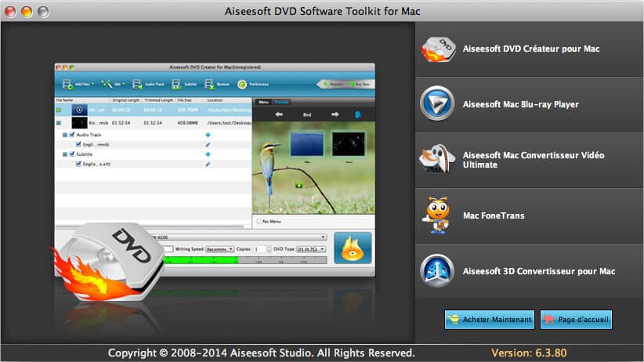Click the Mac FoneTrans bee icon
This screenshot has width=644, height=362.
tap(437, 215)
